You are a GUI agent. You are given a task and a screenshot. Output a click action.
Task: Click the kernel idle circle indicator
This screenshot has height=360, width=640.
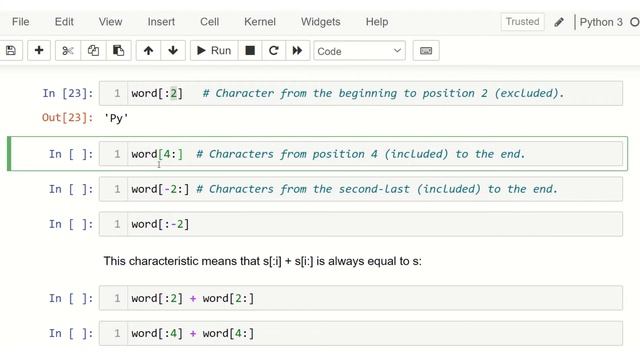(x=635, y=22)
